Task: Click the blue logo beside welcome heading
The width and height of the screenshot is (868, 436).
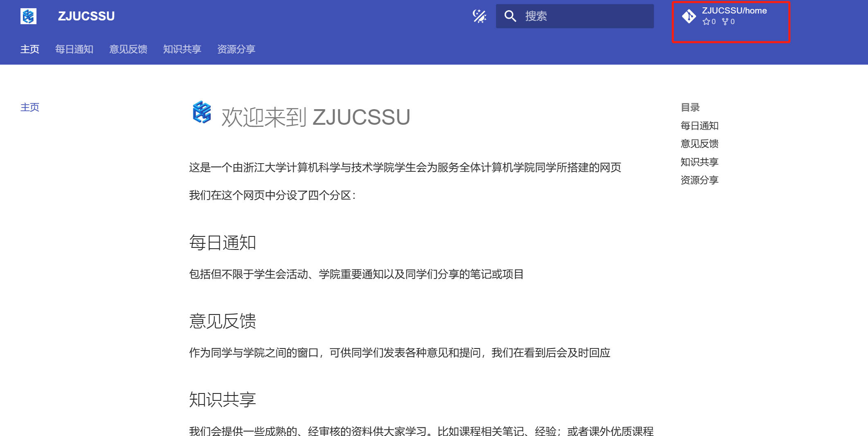Action: 202,112
